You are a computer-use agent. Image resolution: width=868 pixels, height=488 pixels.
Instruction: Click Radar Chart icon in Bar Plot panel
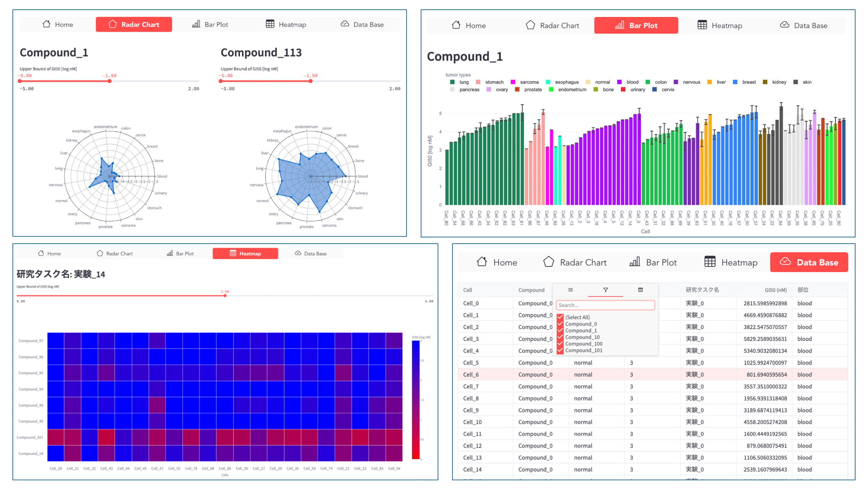pyautogui.click(x=530, y=25)
